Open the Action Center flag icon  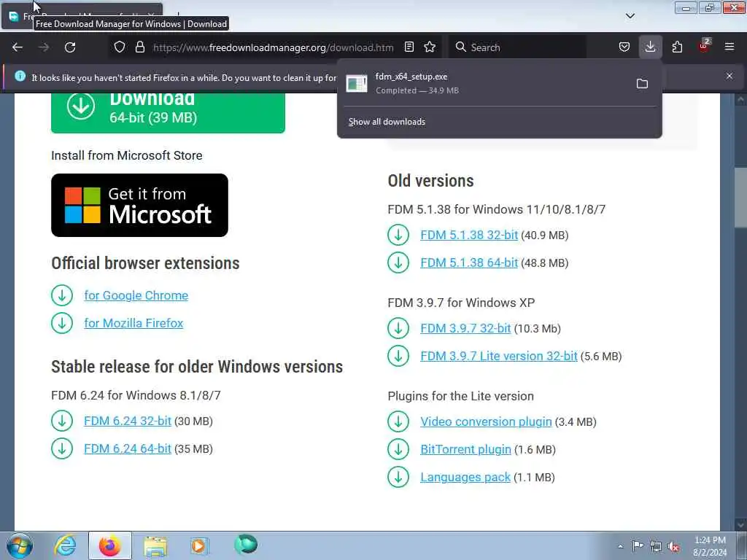[x=638, y=545]
